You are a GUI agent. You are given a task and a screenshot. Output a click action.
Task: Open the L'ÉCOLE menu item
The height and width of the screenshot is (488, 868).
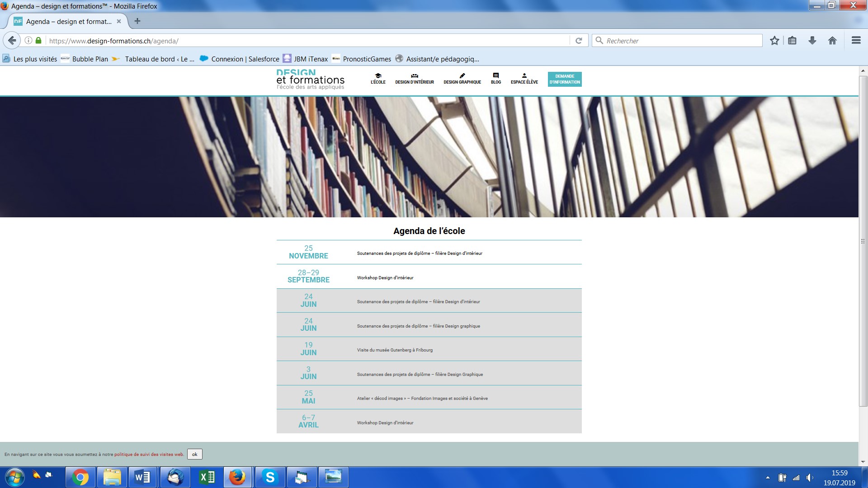tap(378, 79)
